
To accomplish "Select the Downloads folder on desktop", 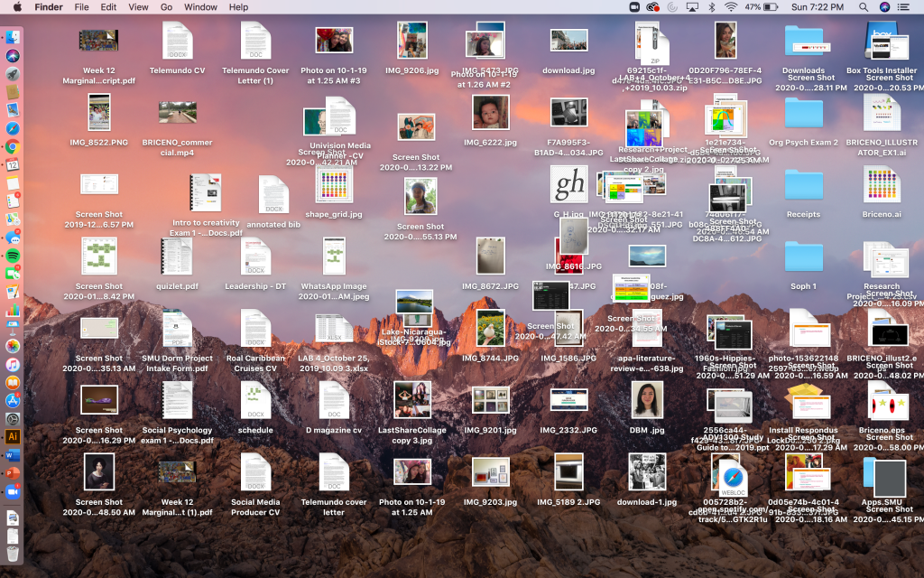I will click(802, 42).
